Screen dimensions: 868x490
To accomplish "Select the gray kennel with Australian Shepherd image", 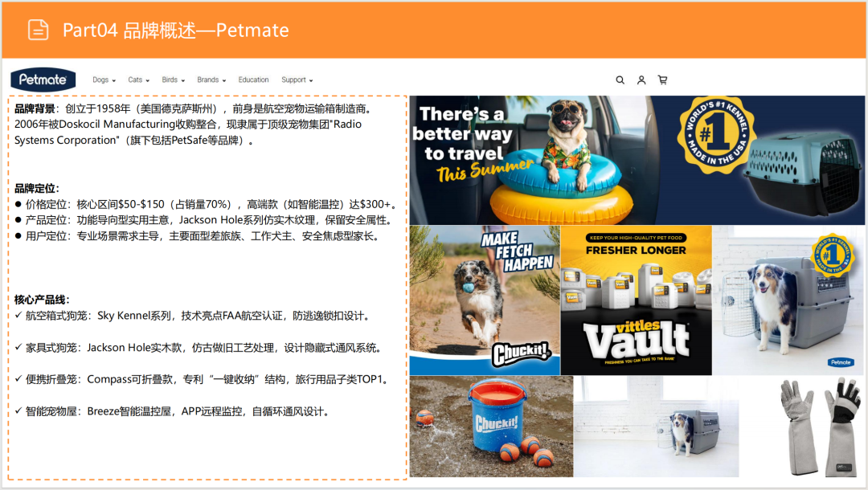I will (x=788, y=300).
